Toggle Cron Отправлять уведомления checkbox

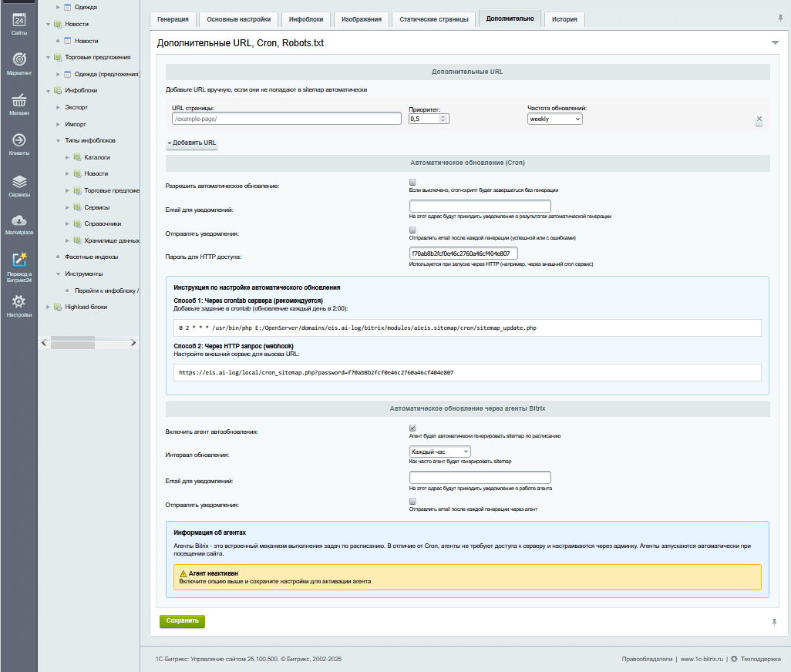412,230
